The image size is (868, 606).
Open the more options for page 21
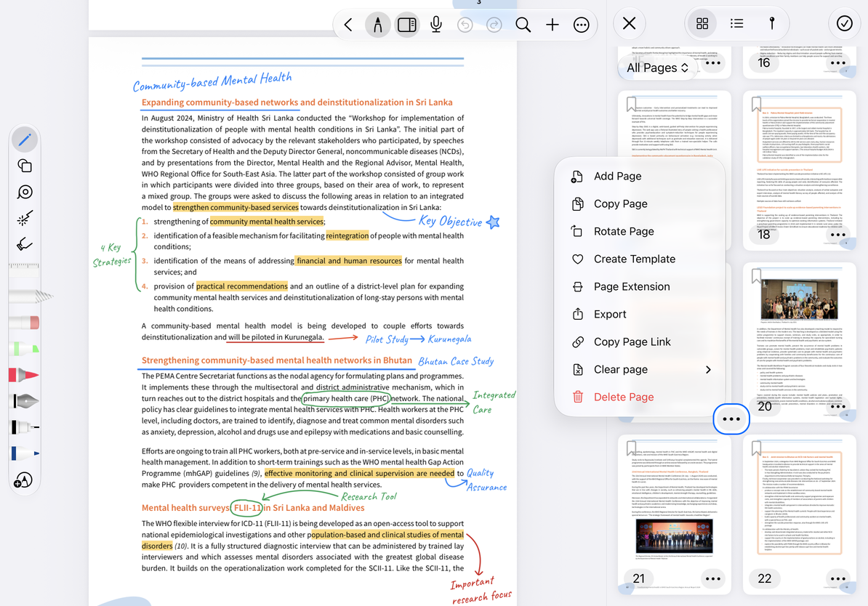pos(713,579)
